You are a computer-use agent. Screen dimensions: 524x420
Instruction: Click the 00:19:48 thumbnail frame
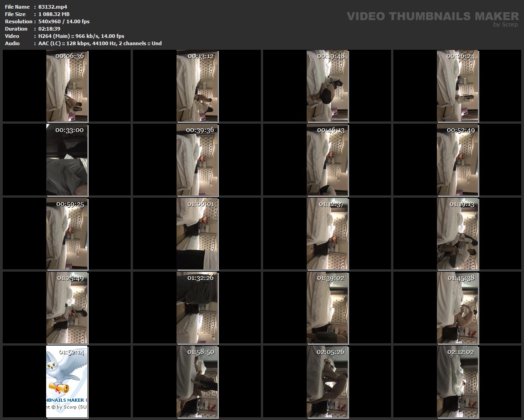[x=328, y=86]
